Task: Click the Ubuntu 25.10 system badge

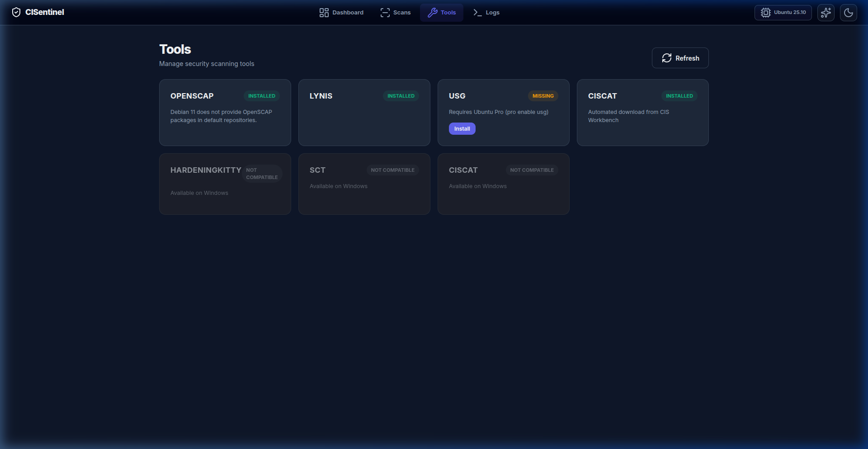Action: [783, 13]
